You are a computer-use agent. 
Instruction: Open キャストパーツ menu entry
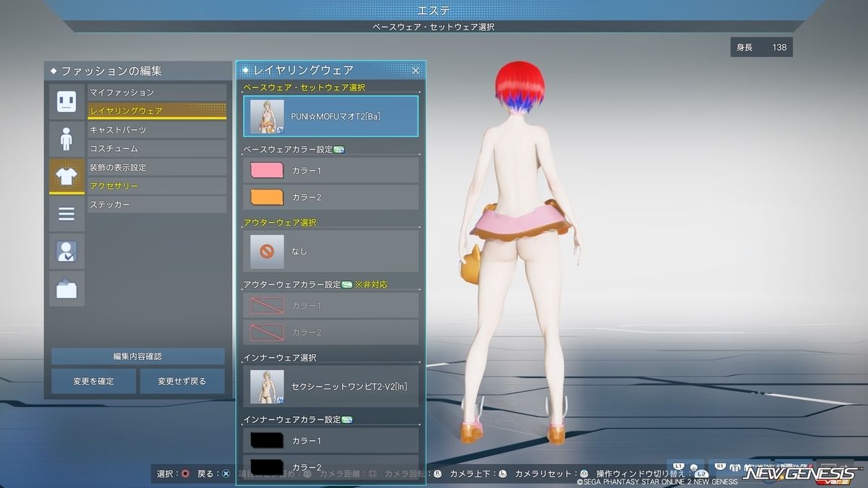(x=157, y=130)
